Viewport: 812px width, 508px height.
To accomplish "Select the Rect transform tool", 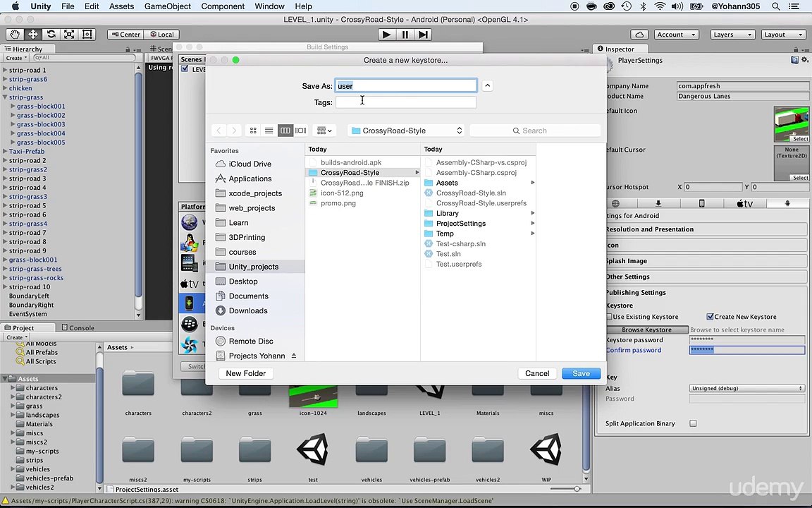I will click(x=87, y=34).
